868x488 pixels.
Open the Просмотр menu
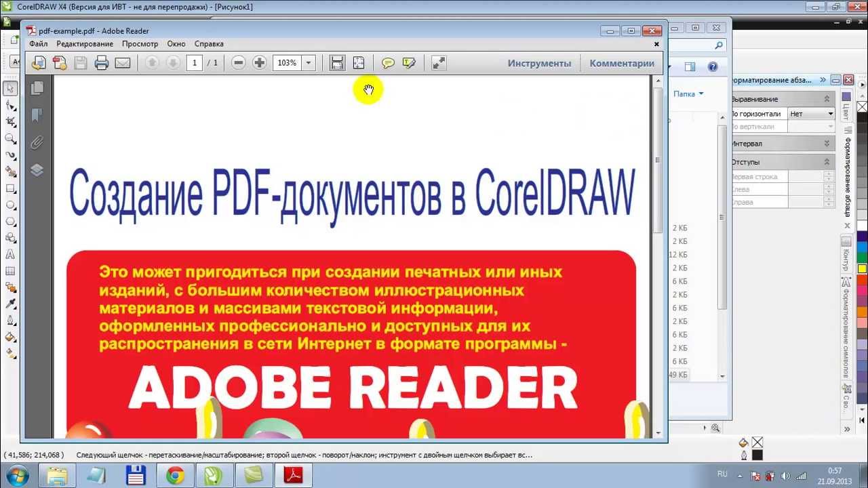pyautogui.click(x=140, y=43)
